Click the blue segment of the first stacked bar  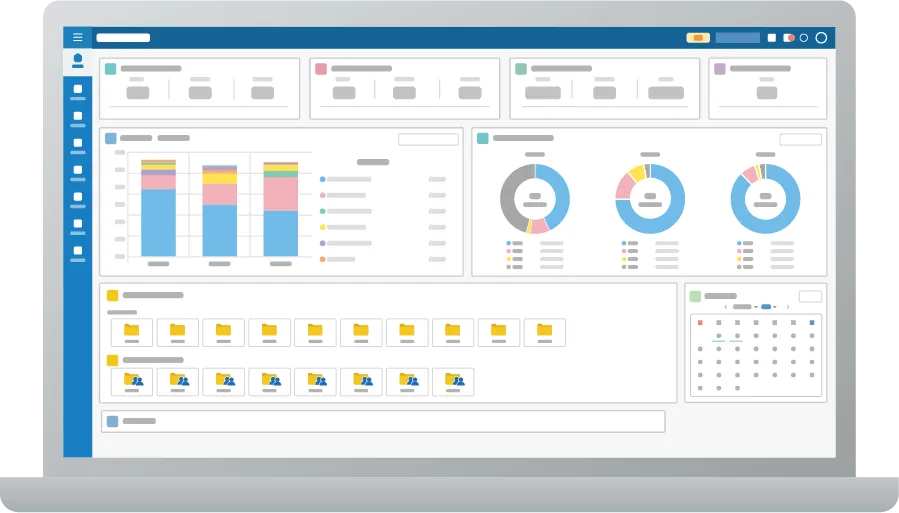pos(158,222)
